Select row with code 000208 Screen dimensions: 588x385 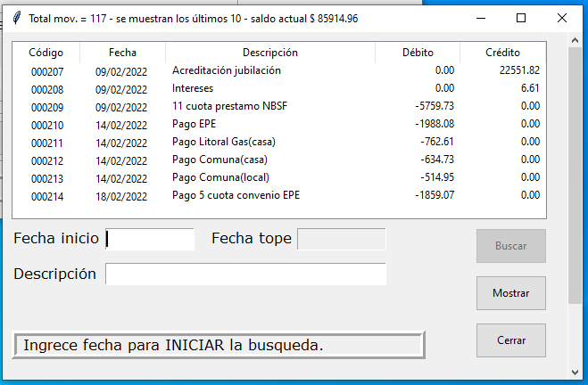point(279,89)
